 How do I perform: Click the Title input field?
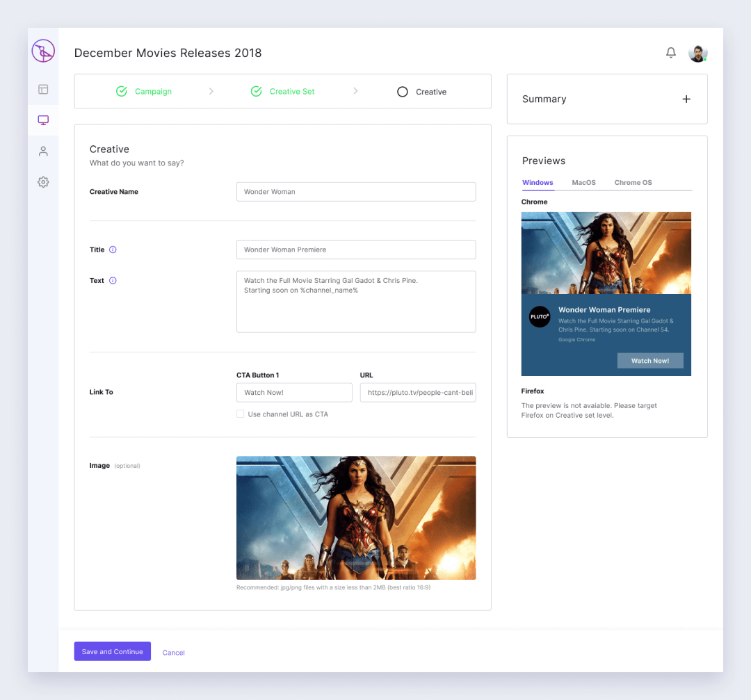(356, 250)
